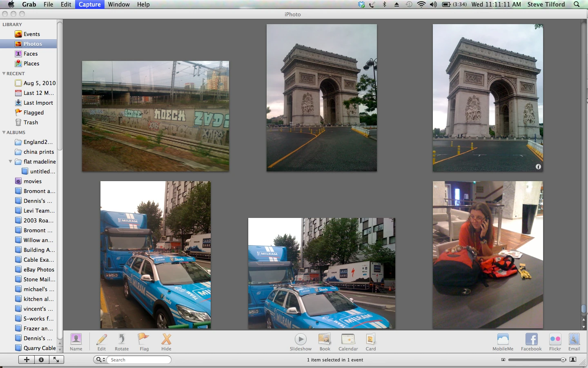The image size is (588, 368).
Task: Collapse the flat madeline album
Action: tap(10, 162)
